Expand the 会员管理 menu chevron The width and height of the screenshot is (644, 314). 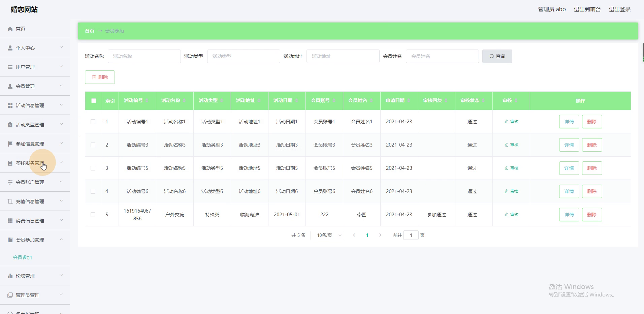[61, 86]
